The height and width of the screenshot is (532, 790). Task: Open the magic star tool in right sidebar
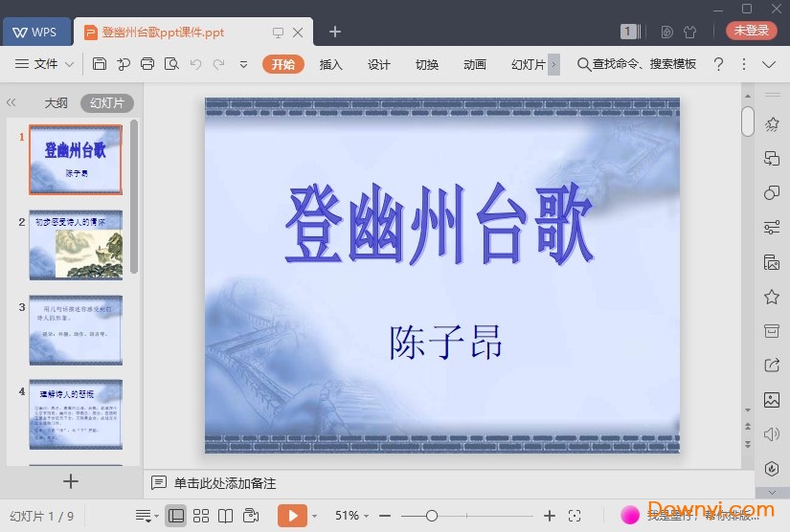point(772,124)
